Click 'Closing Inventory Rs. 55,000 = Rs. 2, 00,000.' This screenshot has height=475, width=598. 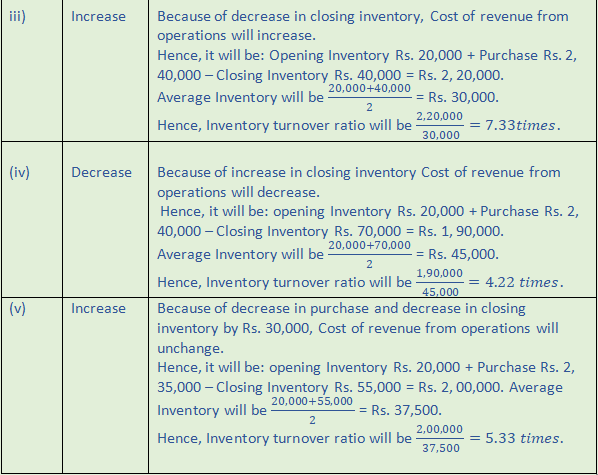point(360,387)
